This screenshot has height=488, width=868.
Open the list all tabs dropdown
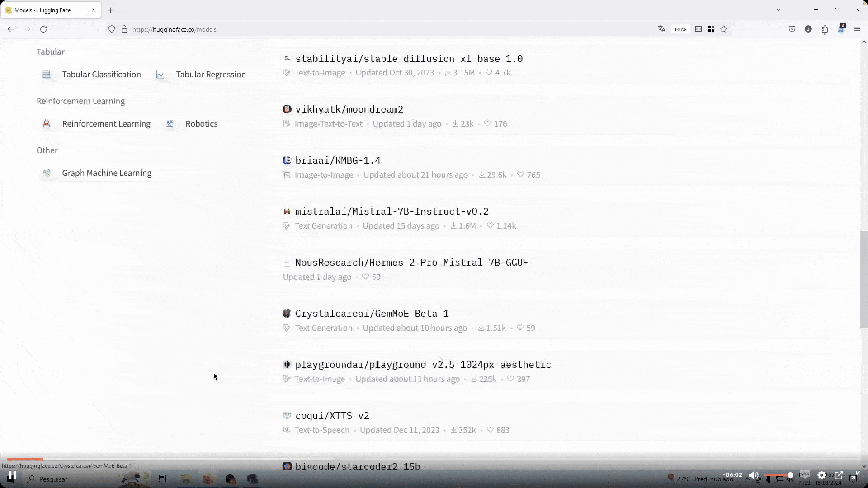[x=778, y=10]
